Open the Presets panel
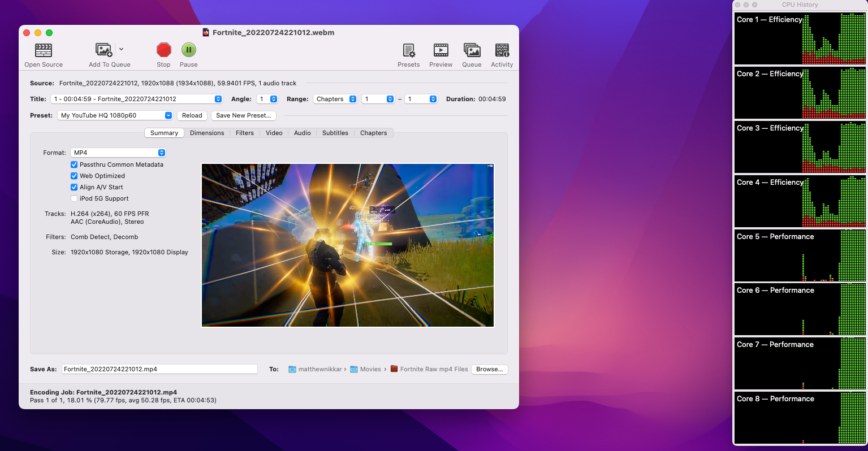 pyautogui.click(x=409, y=50)
